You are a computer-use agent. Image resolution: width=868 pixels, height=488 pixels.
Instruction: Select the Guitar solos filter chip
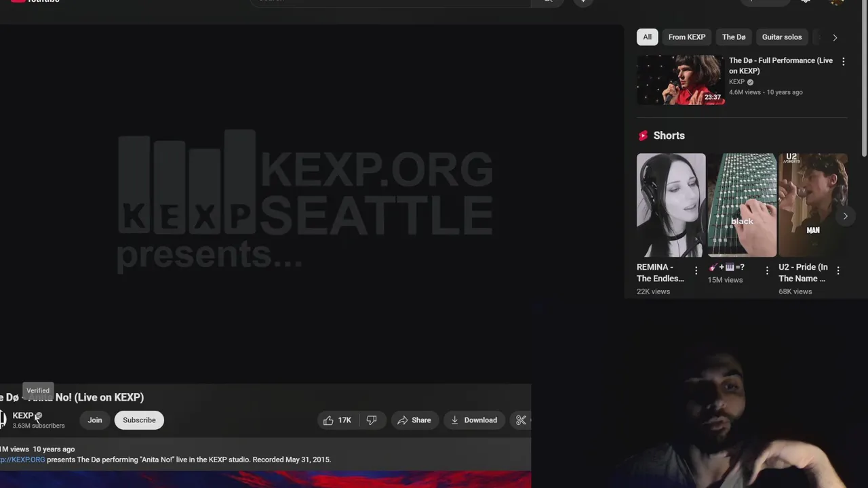pos(782,37)
